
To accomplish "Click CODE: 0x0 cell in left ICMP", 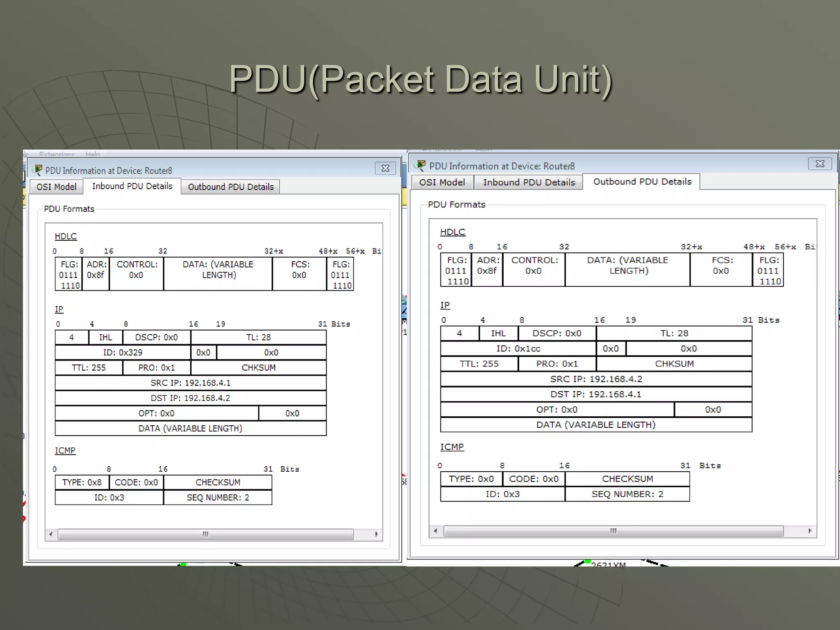I will 136,482.
